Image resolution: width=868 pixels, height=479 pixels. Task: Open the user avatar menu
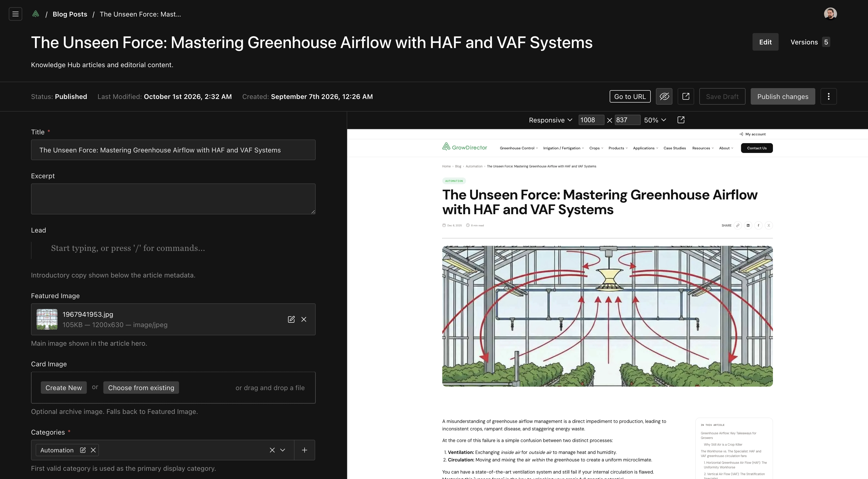coord(830,14)
